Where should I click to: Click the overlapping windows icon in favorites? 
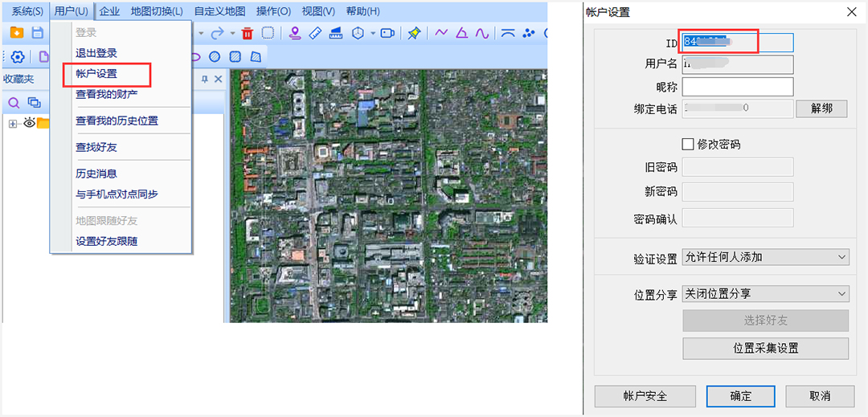(x=35, y=102)
